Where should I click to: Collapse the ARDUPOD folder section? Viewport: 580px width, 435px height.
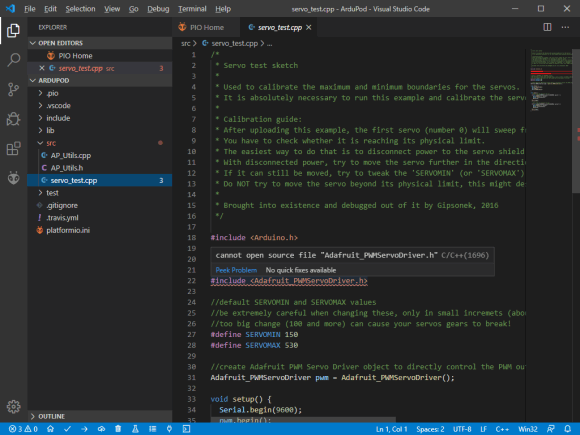[100, 81]
